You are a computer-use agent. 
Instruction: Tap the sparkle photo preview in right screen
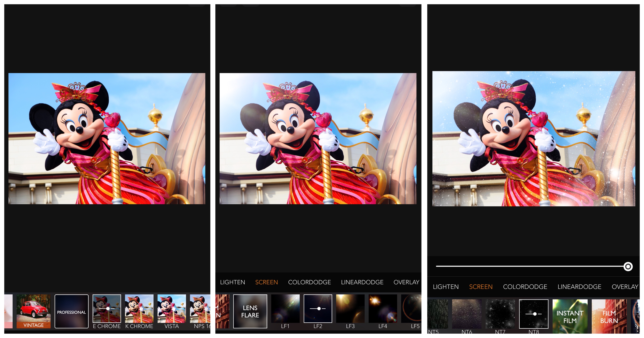[534, 139]
